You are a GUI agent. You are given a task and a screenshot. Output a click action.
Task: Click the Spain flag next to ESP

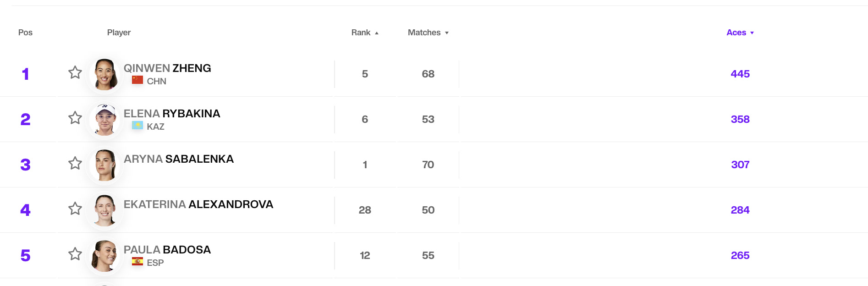pos(137,262)
